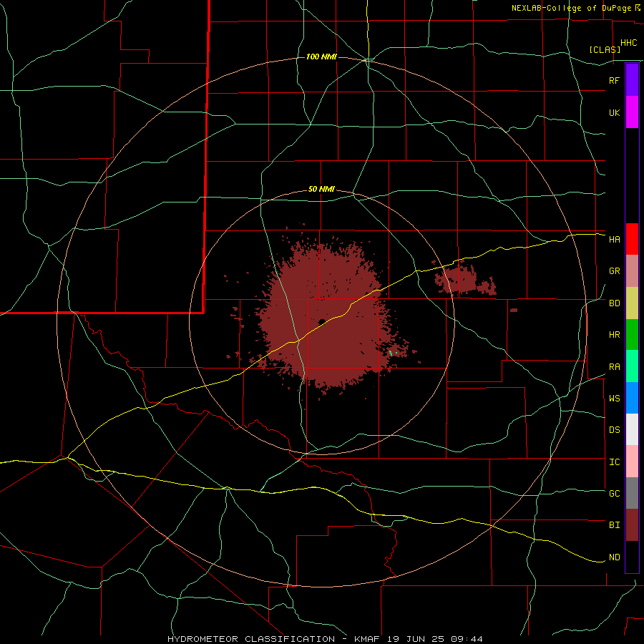Click the GC legend label
Image resolution: width=644 pixels, height=644 pixels.
pyautogui.click(x=614, y=494)
